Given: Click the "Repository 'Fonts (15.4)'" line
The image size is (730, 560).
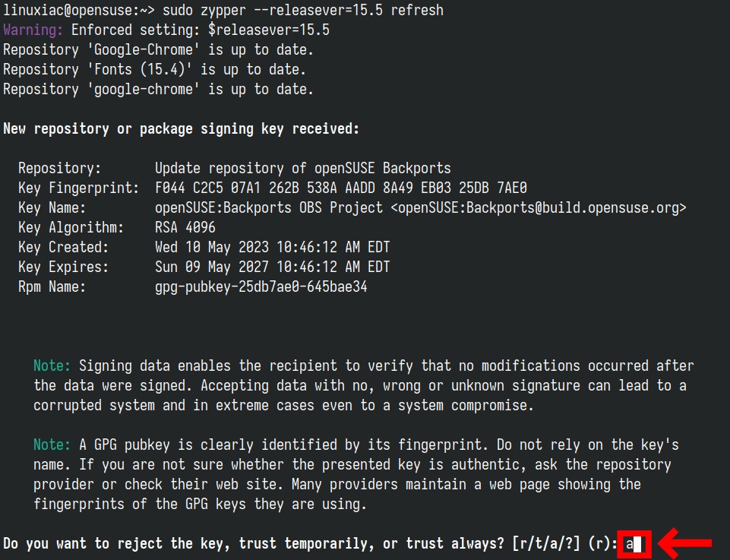Looking at the screenshot, I should click(x=154, y=70).
